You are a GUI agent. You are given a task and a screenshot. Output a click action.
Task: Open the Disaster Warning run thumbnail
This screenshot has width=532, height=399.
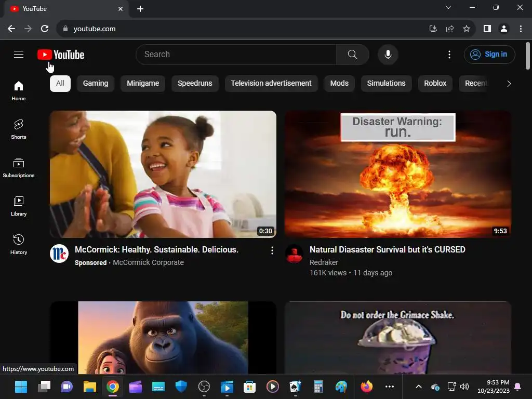pyautogui.click(x=397, y=174)
